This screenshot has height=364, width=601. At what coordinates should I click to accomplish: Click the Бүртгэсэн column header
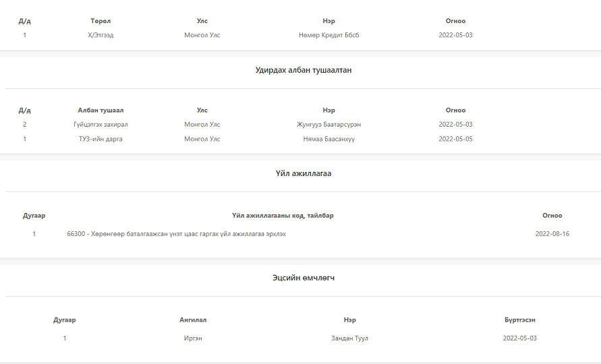(x=519, y=320)
